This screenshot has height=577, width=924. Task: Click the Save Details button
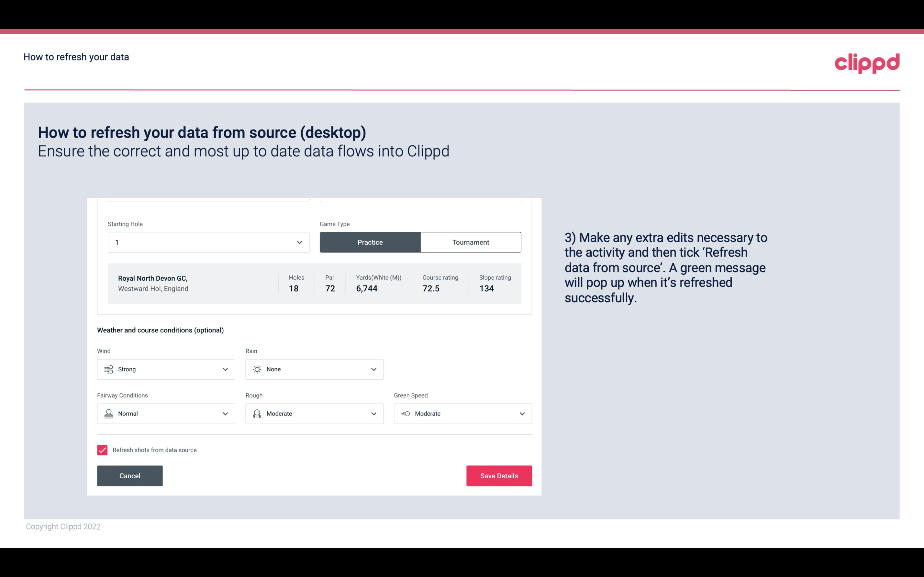pyautogui.click(x=499, y=475)
